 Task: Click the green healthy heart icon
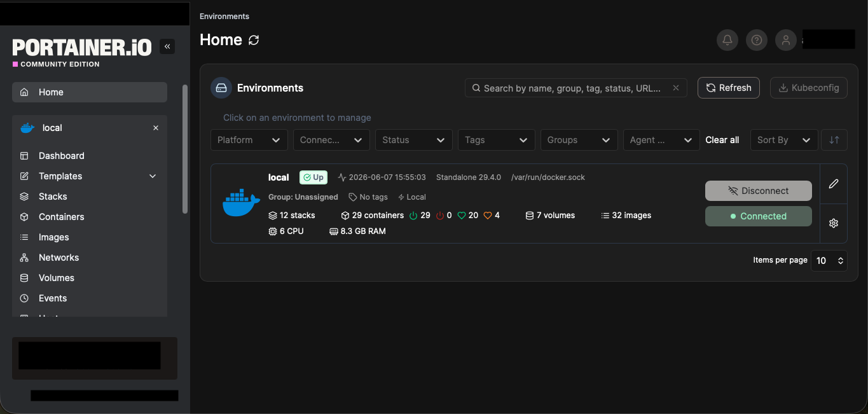pos(462,216)
